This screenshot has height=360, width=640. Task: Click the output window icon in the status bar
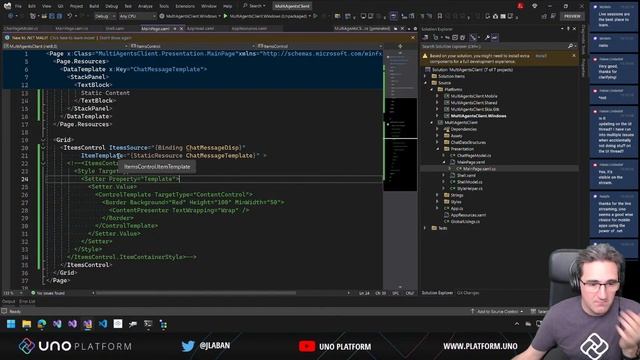(4, 311)
